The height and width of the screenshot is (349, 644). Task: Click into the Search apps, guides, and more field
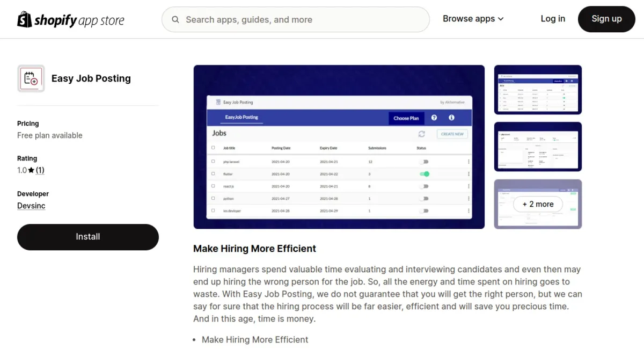point(296,20)
